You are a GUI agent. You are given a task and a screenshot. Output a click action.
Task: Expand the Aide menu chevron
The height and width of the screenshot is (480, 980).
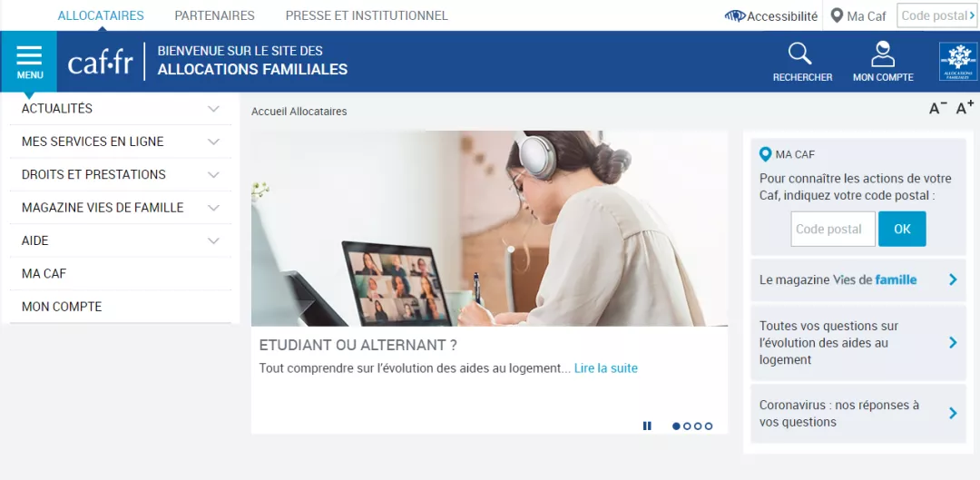tap(214, 240)
